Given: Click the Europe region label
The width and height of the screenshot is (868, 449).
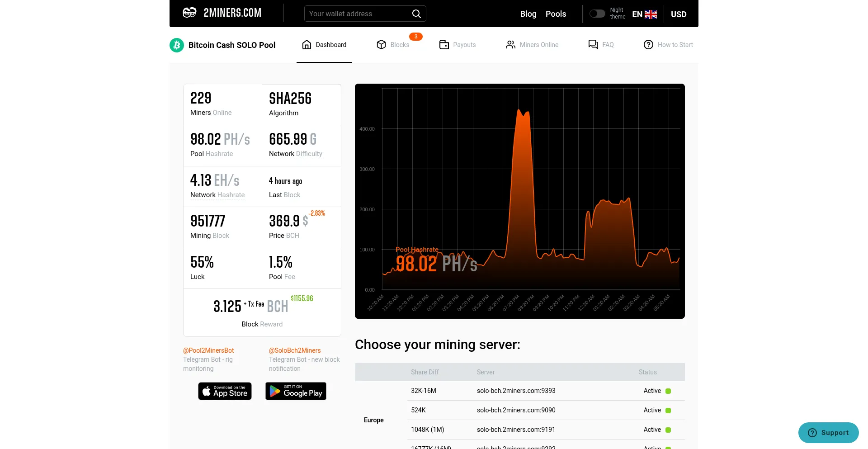Looking at the screenshot, I should [373, 420].
